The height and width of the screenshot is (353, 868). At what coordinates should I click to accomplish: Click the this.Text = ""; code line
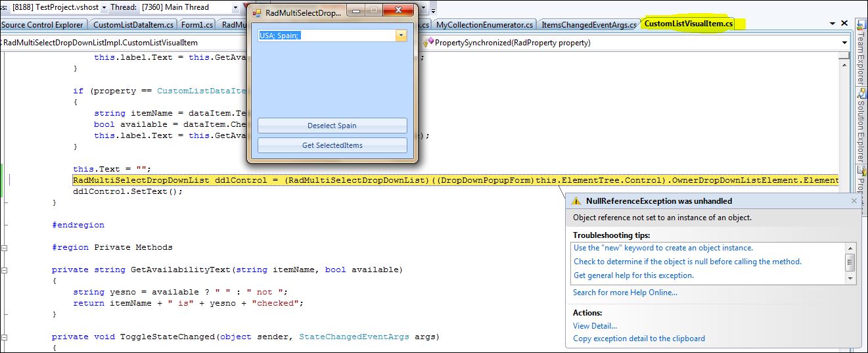click(112, 169)
